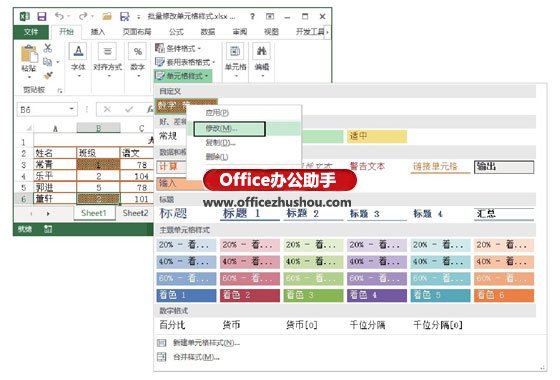Open the Alignment (对齐方式) group icon
The width and height of the screenshot is (560, 380).
pos(108,51)
